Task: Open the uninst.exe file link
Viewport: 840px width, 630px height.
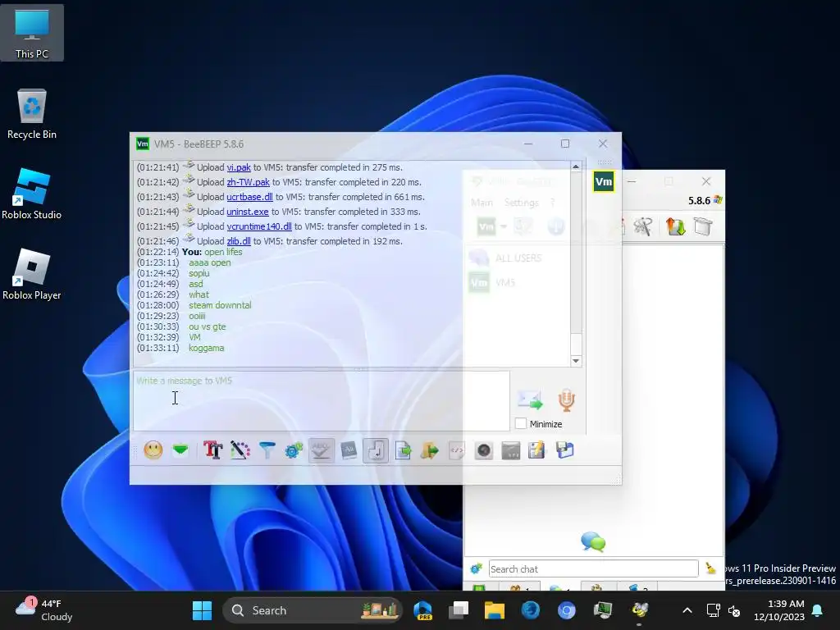Action: point(248,212)
